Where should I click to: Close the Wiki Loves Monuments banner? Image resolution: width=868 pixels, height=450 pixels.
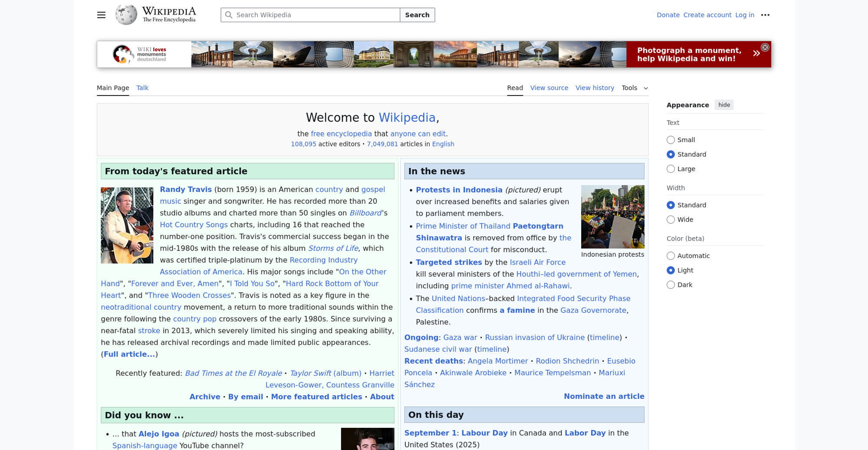pos(765,47)
